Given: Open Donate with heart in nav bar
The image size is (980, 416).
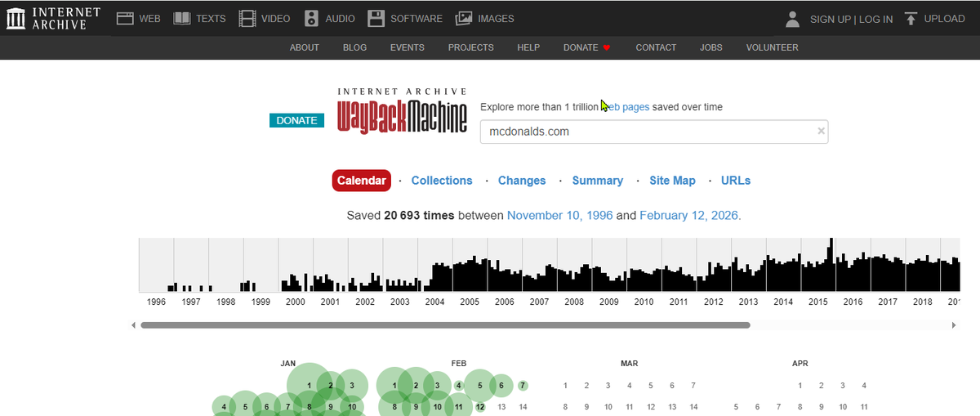Looking at the screenshot, I should (587, 47).
